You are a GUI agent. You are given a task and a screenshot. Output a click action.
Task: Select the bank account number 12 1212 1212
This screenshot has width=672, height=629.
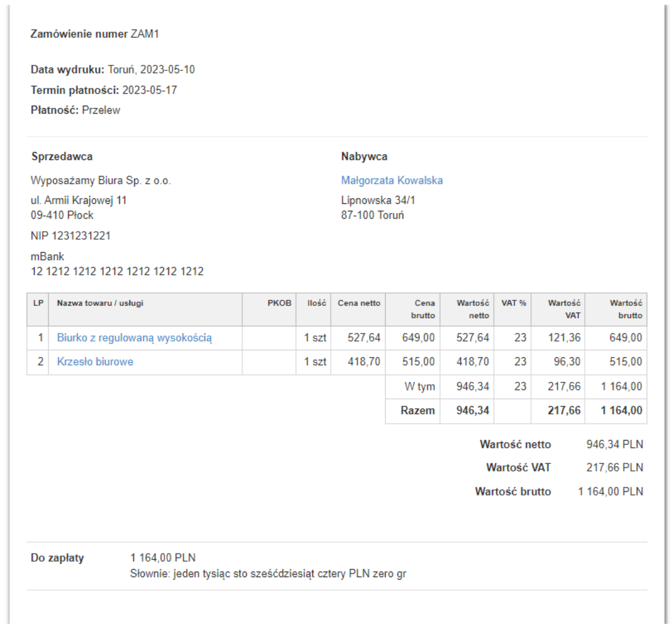(117, 271)
